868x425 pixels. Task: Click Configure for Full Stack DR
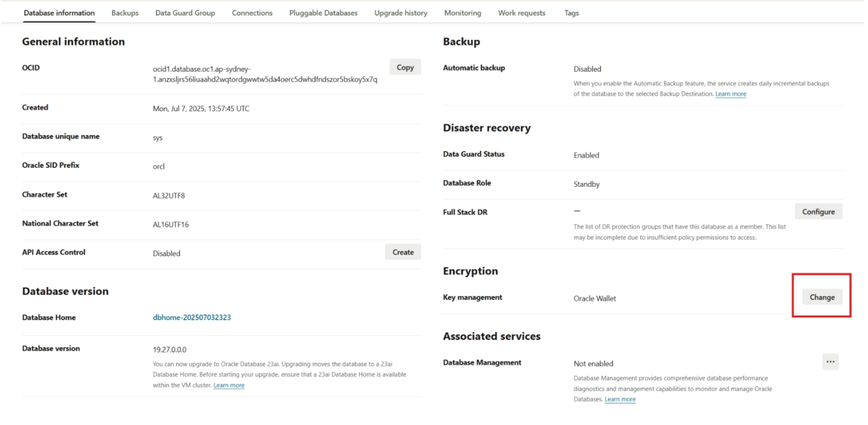click(818, 212)
